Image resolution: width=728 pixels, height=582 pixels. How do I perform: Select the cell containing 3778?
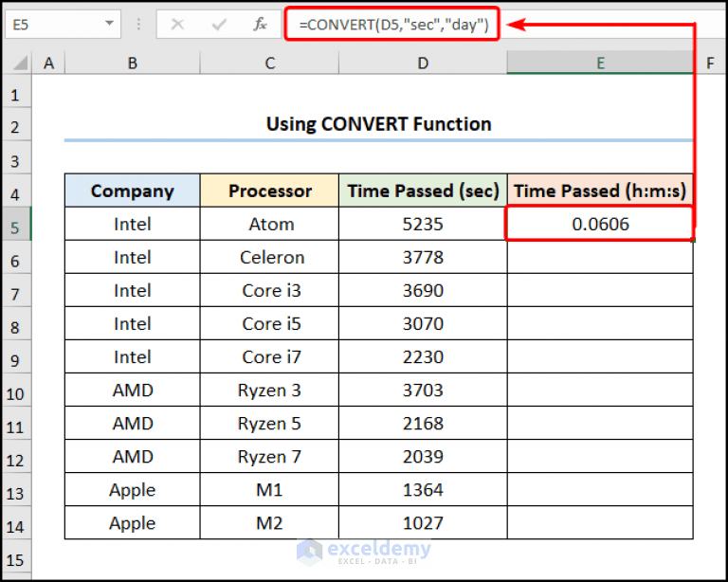[x=423, y=257]
